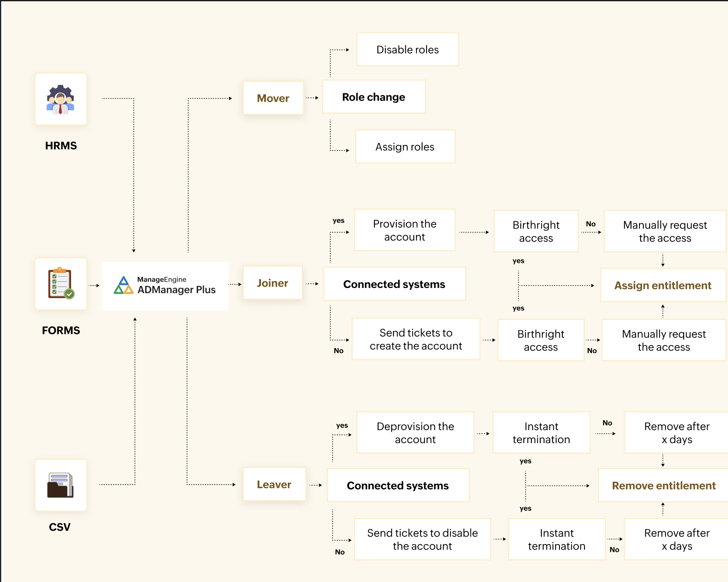The width and height of the screenshot is (728, 582).
Task: Click the Disable roles box
Action: pyautogui.click(x=407, y=49)
